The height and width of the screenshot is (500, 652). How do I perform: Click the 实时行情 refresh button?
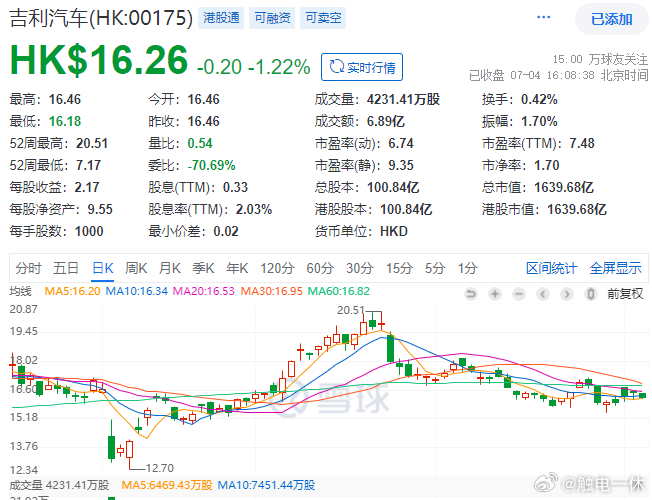(x=362, y=67)
